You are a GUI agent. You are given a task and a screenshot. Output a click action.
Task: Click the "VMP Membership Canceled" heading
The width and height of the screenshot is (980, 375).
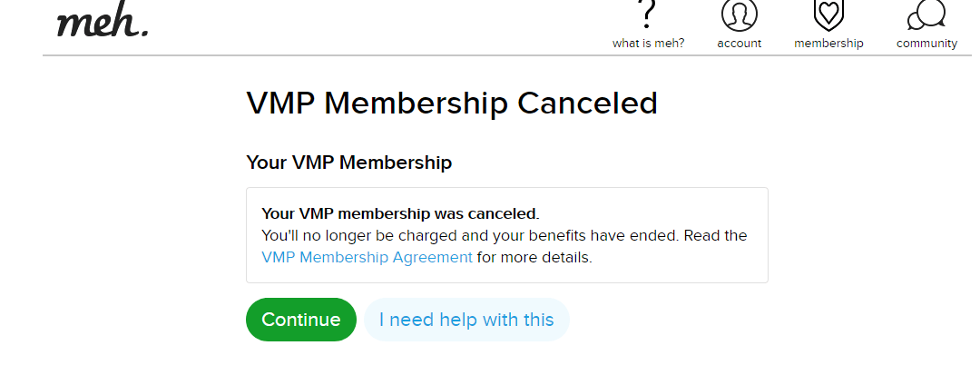(451, 103)
